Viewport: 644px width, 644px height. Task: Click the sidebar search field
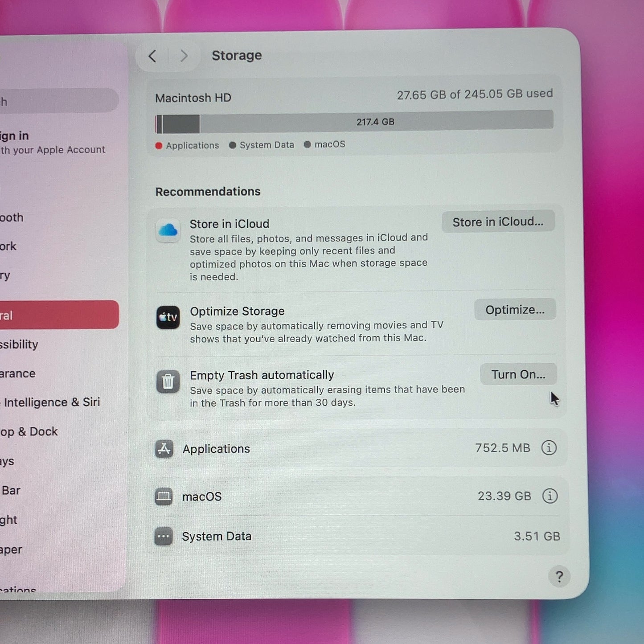point(59,101)
